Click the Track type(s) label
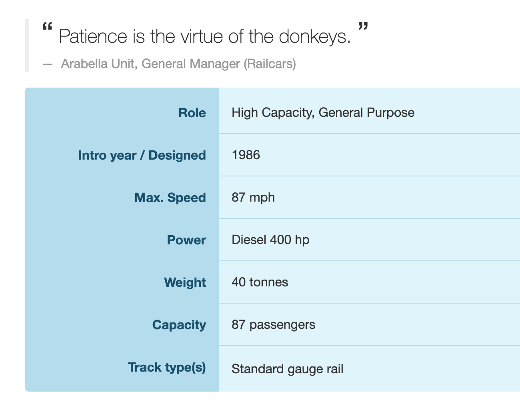This screenshot has height=420, width=520. (167, 367)
